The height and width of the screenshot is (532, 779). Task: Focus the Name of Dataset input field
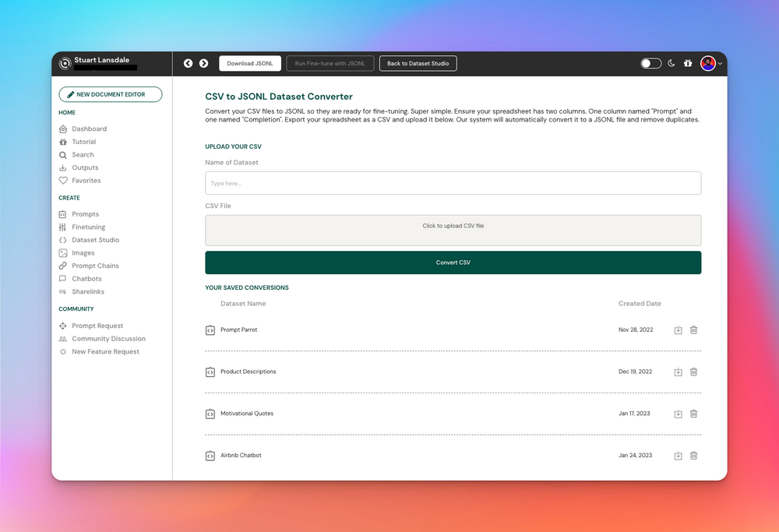pos(453,183)
